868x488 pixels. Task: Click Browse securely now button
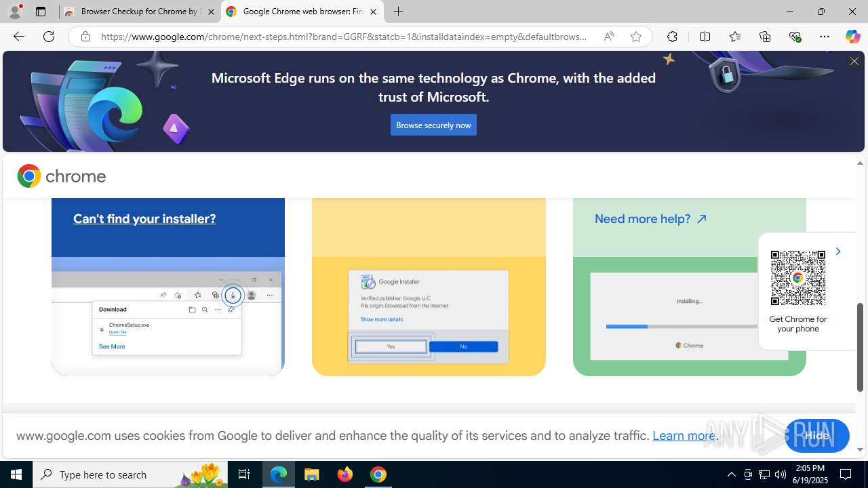(x=433, y=125)
